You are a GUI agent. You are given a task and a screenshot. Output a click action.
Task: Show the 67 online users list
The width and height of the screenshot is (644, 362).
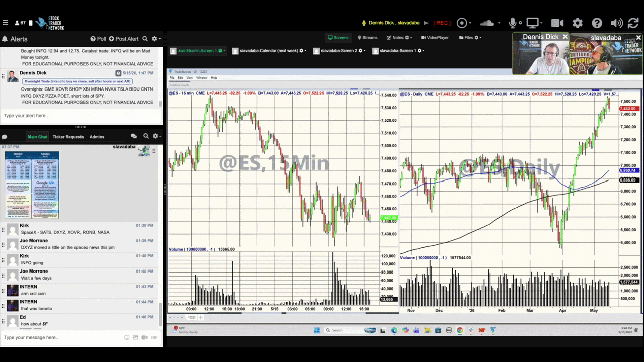point(20,23)
